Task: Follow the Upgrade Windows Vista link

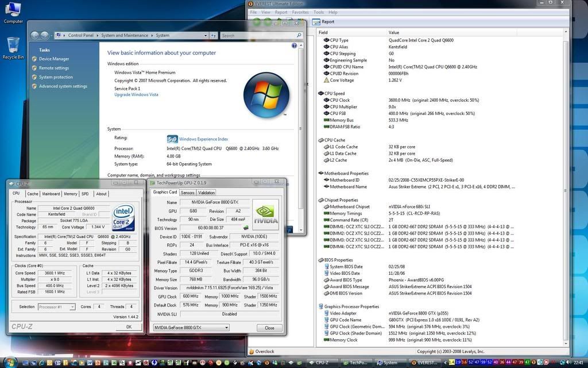Action: coord(136,95)
